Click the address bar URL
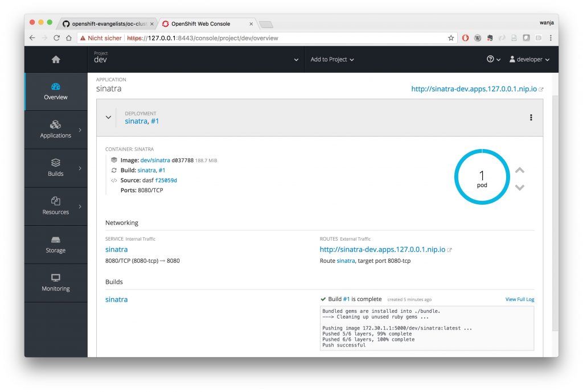The width and height of the screenshot is (583, 392). (202, 38)
